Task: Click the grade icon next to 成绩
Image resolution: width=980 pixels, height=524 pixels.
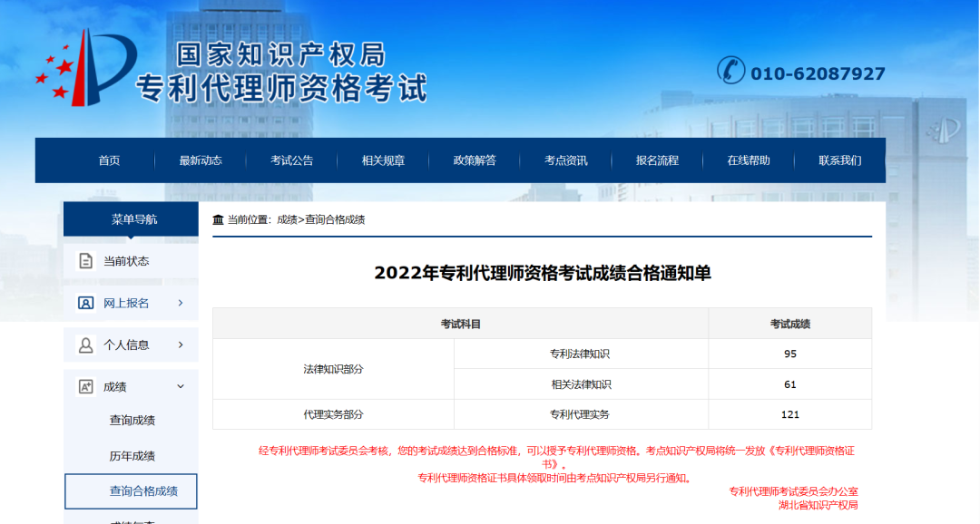Action: (x=85, y=386)
